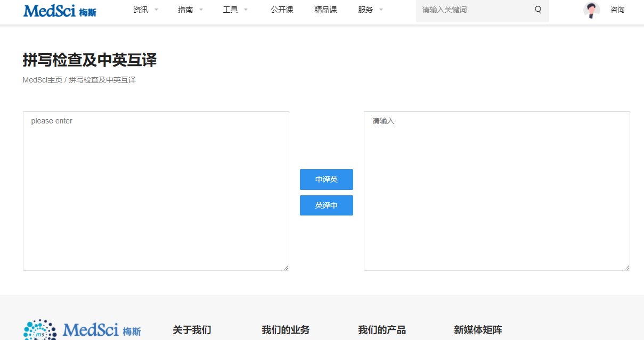Click the MedSci 梅斯 logo in header

[x=60, y=11]
